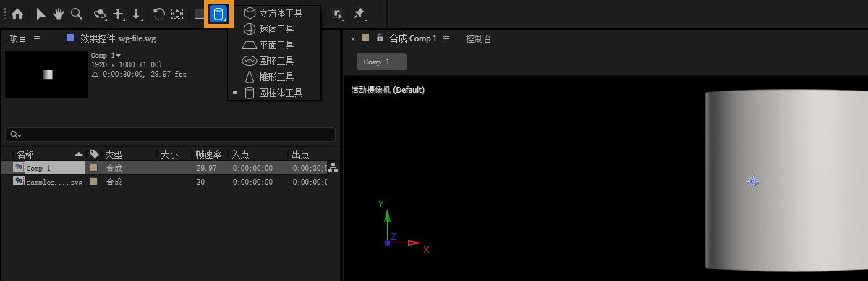Click the frame rate 30 of samples svg
The height and width of the screenshot is (281, 868).
point(201,182)
